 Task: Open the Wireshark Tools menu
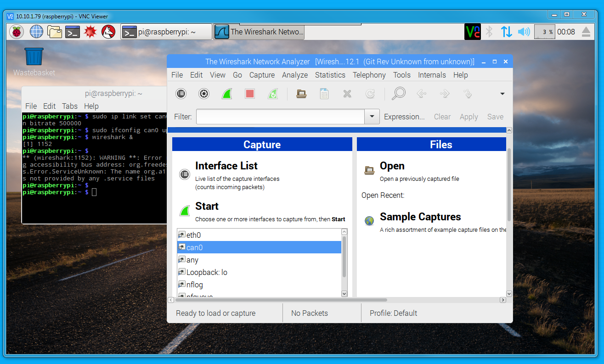click(x=402, y=75)
